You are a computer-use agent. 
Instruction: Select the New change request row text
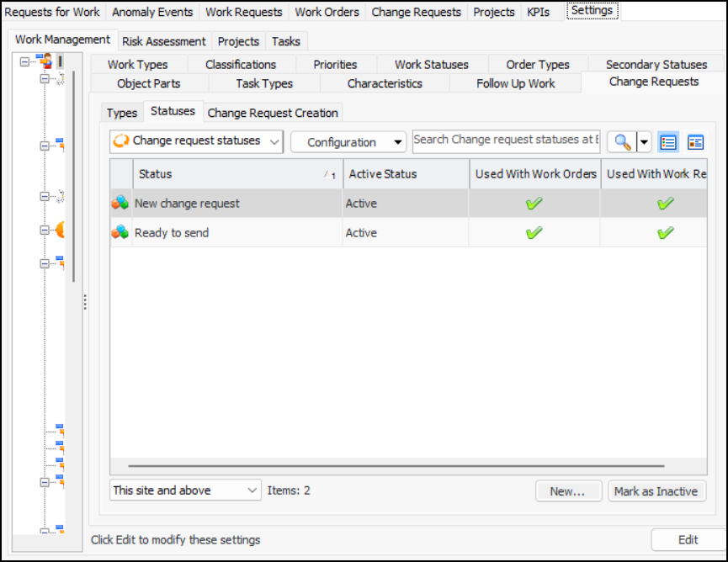pos(187,204)
